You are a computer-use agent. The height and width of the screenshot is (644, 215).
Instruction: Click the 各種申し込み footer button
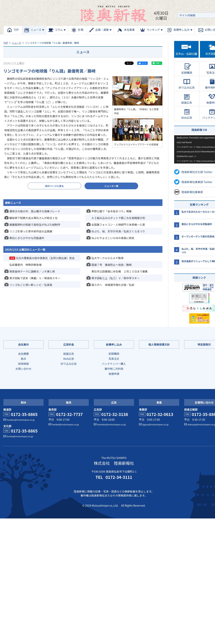pyautogui.click(x=114, y=345)
